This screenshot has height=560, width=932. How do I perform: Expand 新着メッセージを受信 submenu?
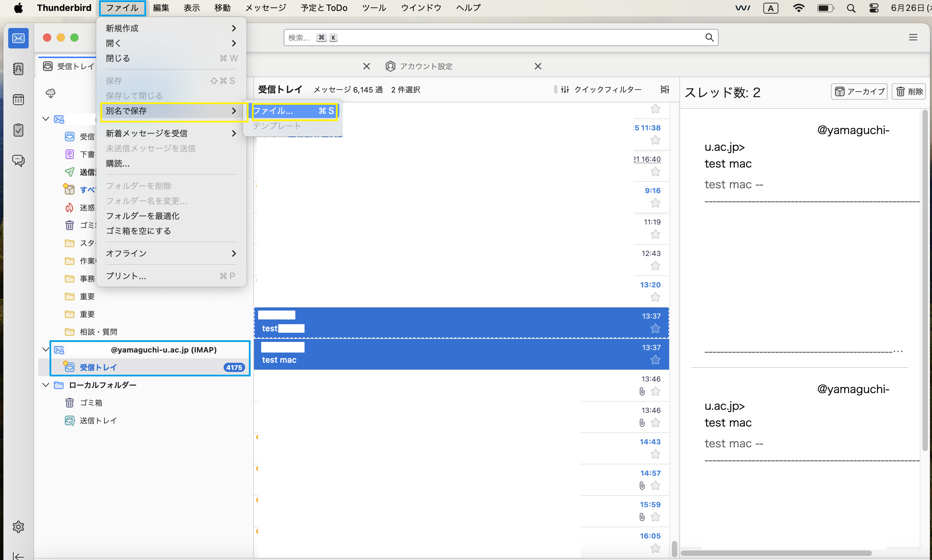[171, 133]
